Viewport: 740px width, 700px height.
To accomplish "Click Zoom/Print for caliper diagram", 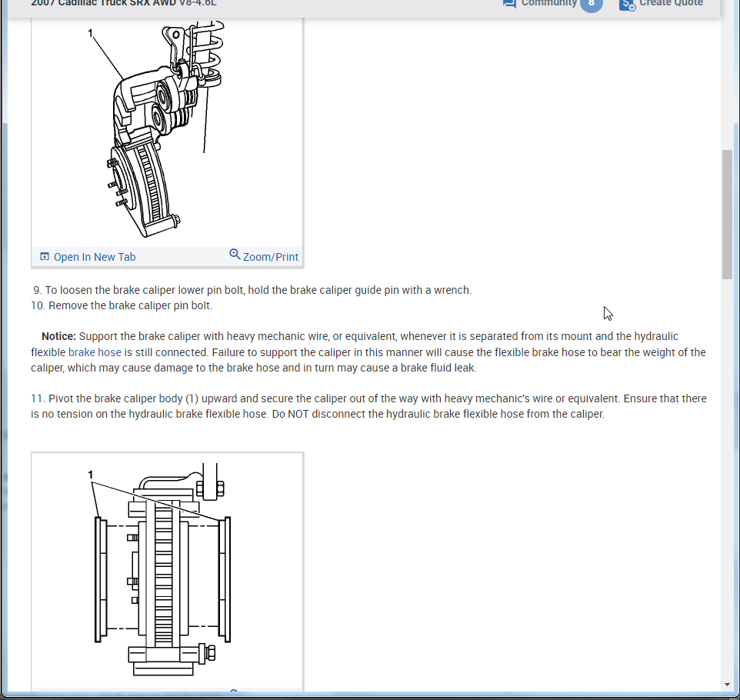I will (x=271, y=257).
